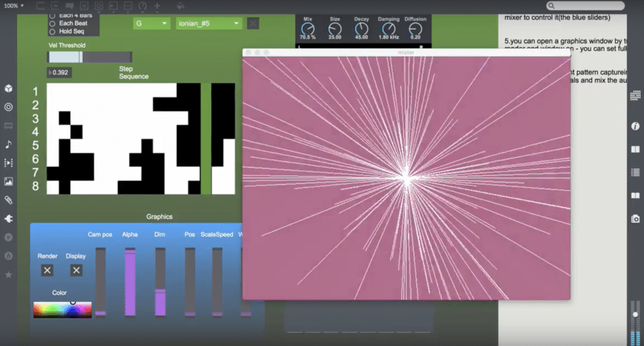Screen dimensions: 644x346
Task: Open the Objects cube icon in left sidebar
Action: (x=9, y=89)
